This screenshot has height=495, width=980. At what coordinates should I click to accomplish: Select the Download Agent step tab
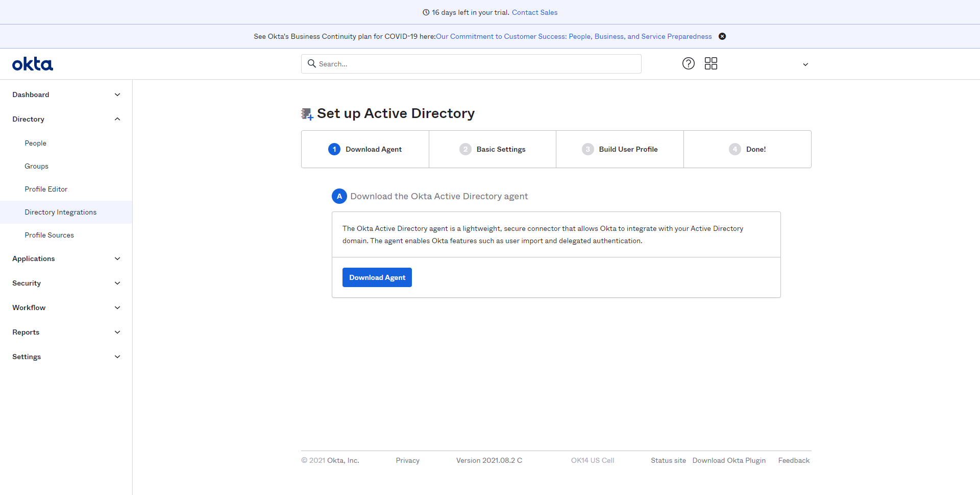tap(365, 149)
